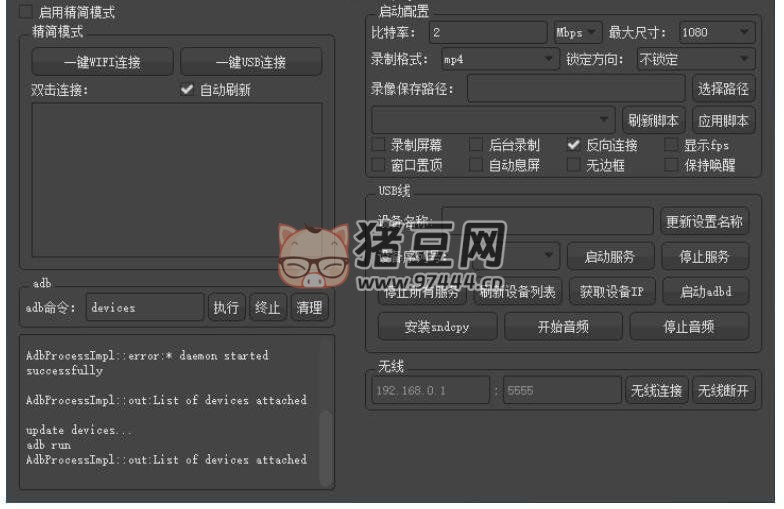Click the 选择路径 button

(x=724, y=89)
